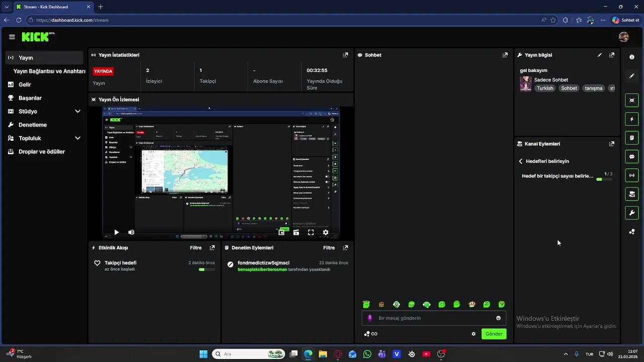Open the Filtre dropdown in Denetim Eylemleri
The image size is (644, 362).
[x=329, y=248]
